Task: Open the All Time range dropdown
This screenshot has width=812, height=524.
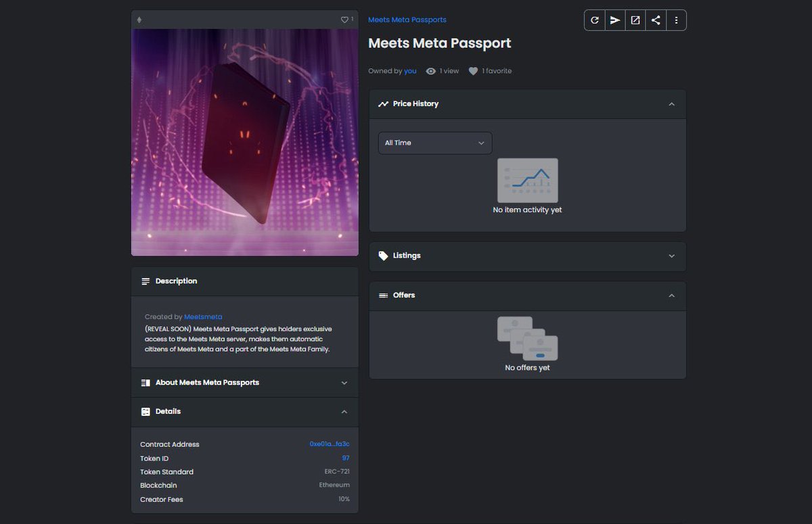Action: coord(435,143)
